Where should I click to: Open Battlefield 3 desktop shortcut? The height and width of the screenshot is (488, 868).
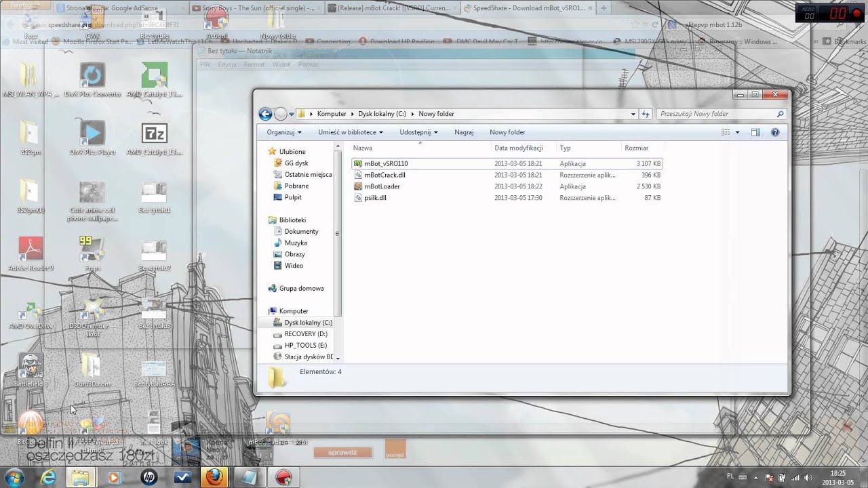(31, 370)
